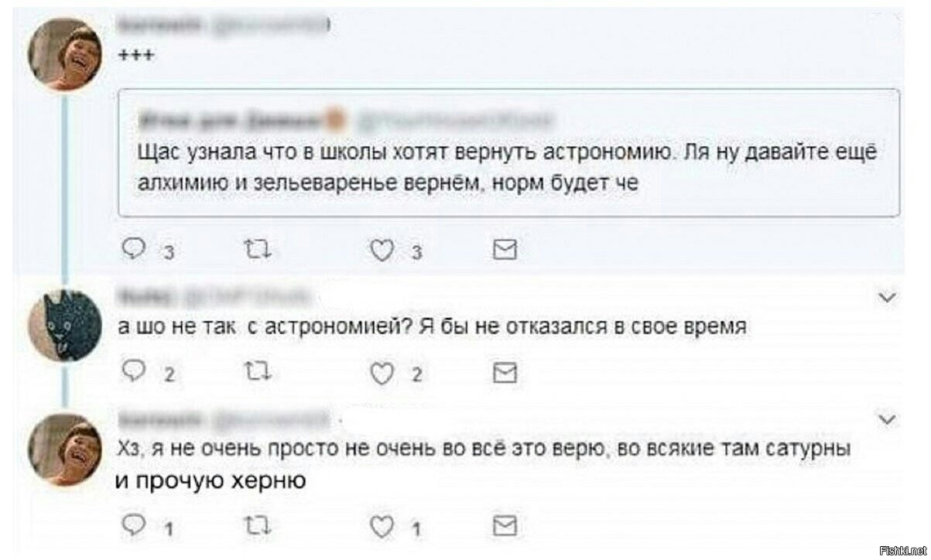Open more options on the cat-avatar reply
The width and height of the screenshot is (931, 560).
pyautogui.click(x=888, y=297)
